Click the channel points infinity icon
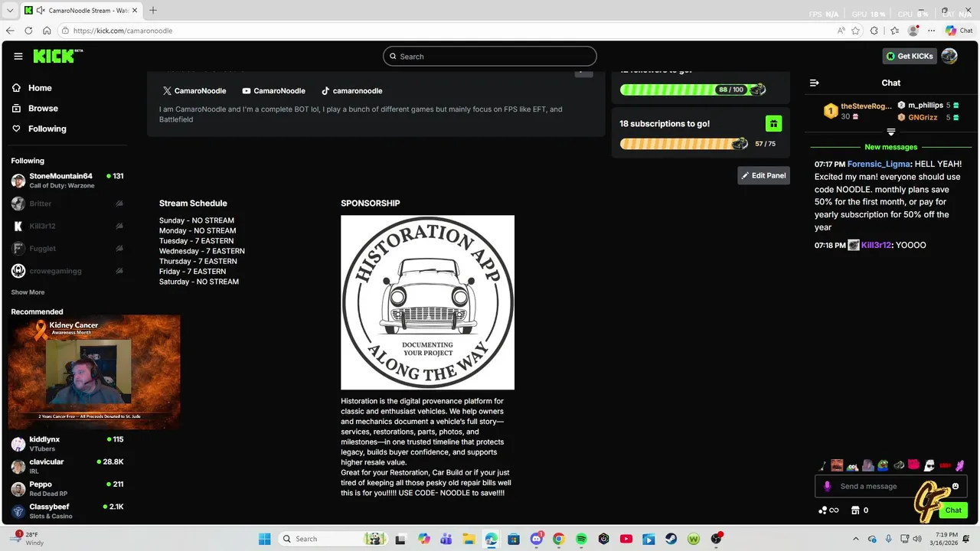Image resolution: width=980 pixels, height=551 pixels. click(828, 510)
